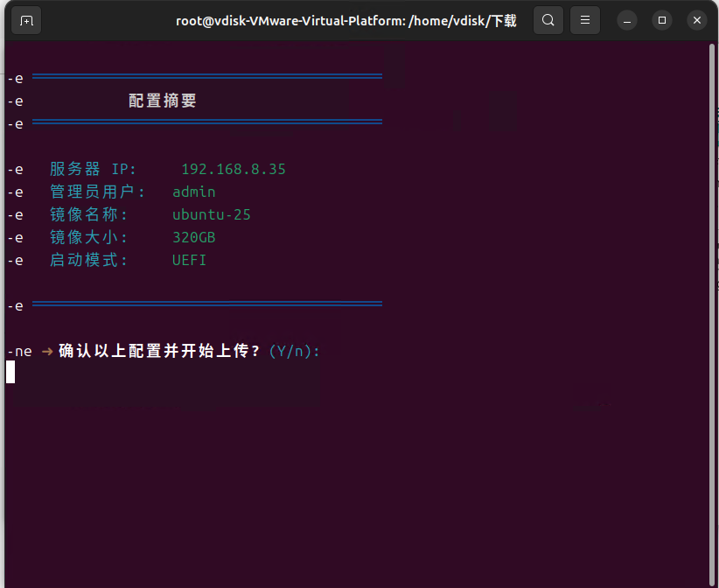Click the (Y/n) prompt hint
This screenshot has height=588, width=719.
point(295,351)
